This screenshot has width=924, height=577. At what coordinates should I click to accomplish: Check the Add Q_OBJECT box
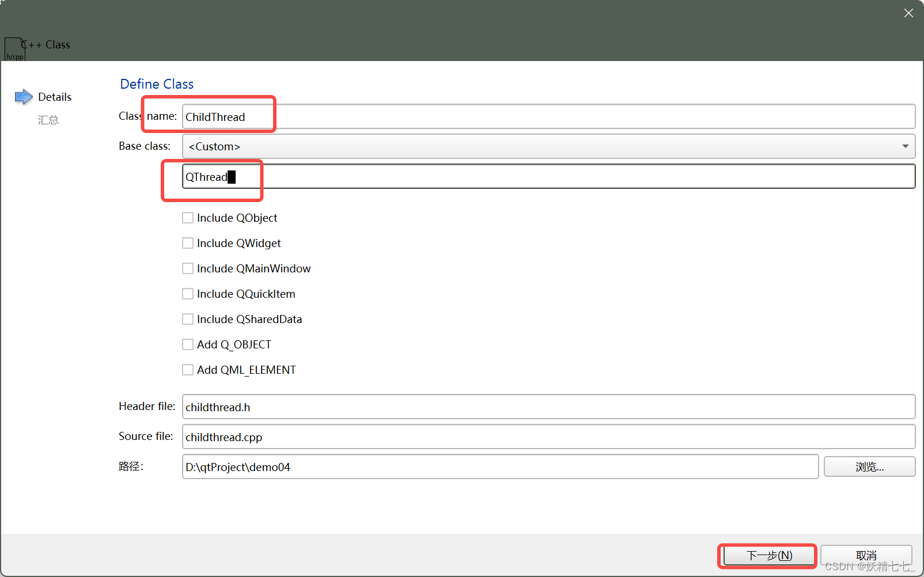click(188, 344)
